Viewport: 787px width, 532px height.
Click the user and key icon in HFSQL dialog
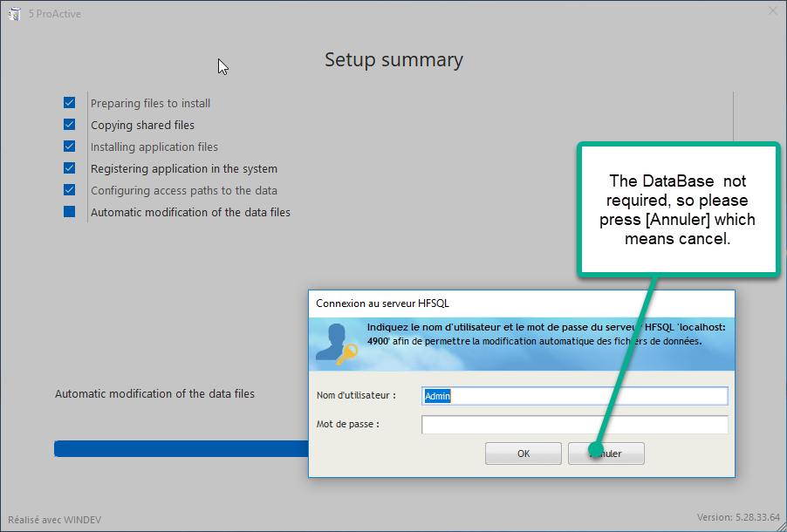(336, 344)
